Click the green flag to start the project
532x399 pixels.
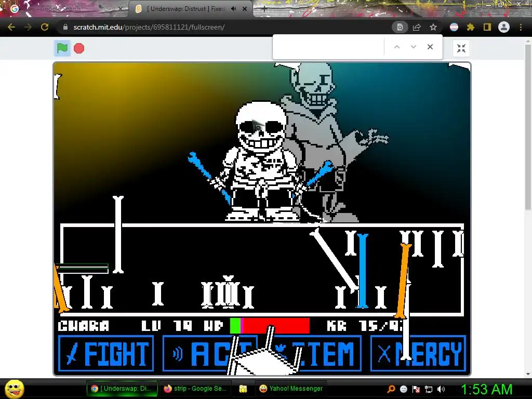click(x=62, y=48)
